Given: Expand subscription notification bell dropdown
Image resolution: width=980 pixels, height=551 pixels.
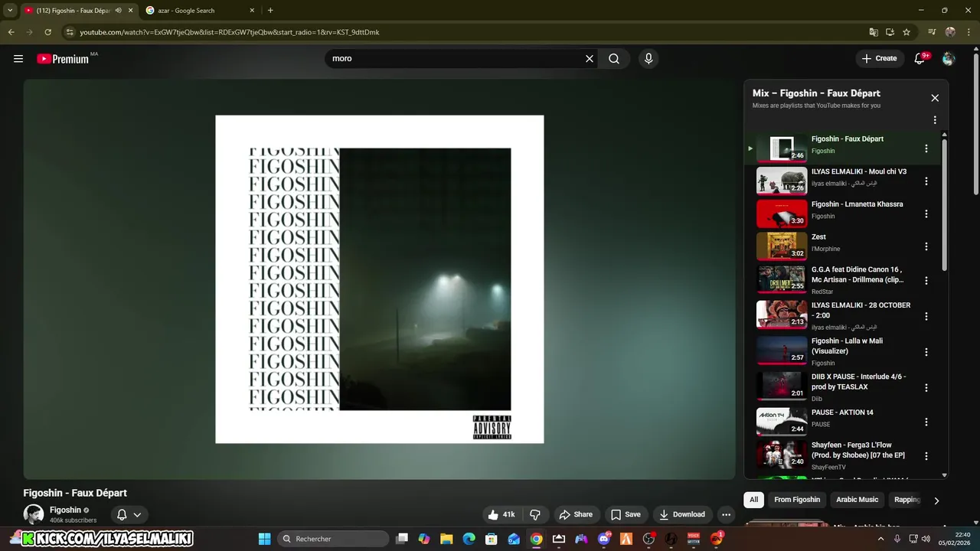Looking at the screenshot, I should pyautogui.click(x=137, y=515).
